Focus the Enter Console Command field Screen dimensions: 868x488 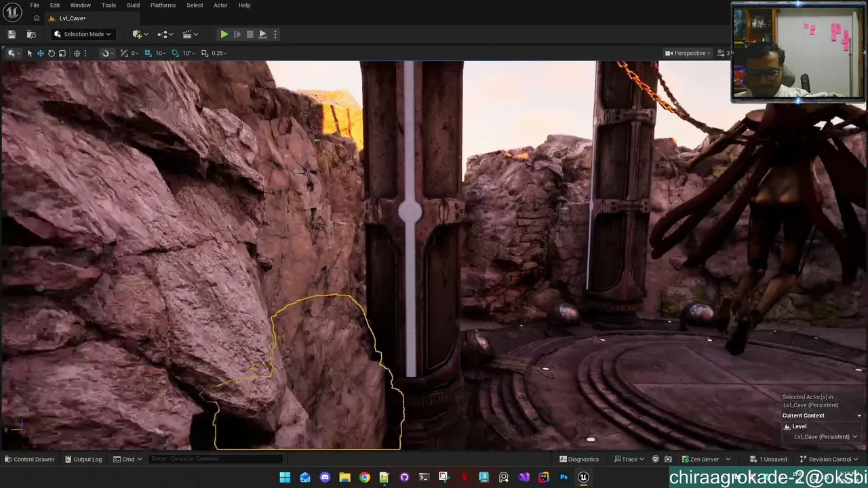216,459
